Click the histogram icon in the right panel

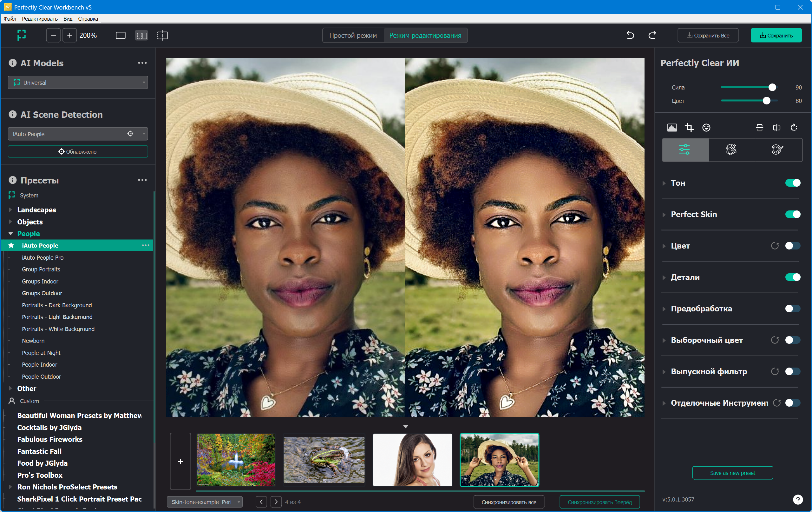pos(672,128)
